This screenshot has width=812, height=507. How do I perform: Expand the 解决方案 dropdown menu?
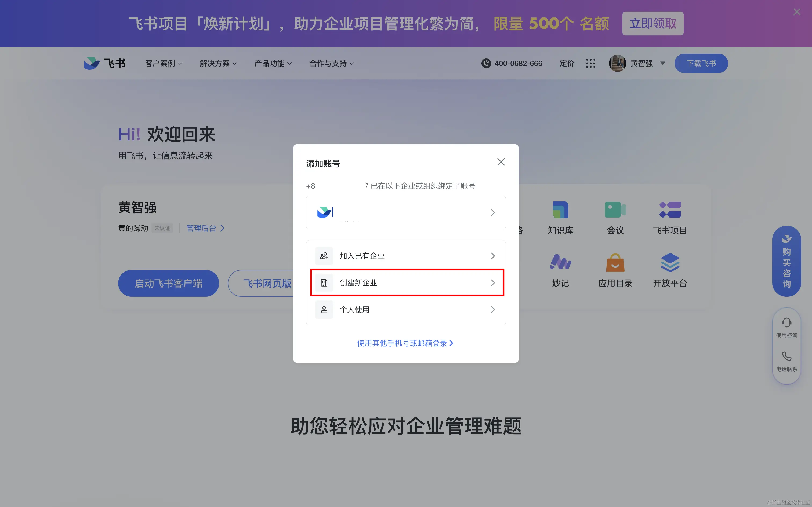coord(218,63)
